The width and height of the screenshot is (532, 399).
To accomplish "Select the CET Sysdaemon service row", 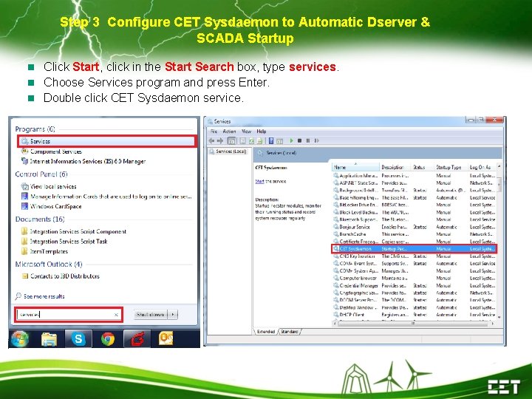I will (x=415, y=249).
